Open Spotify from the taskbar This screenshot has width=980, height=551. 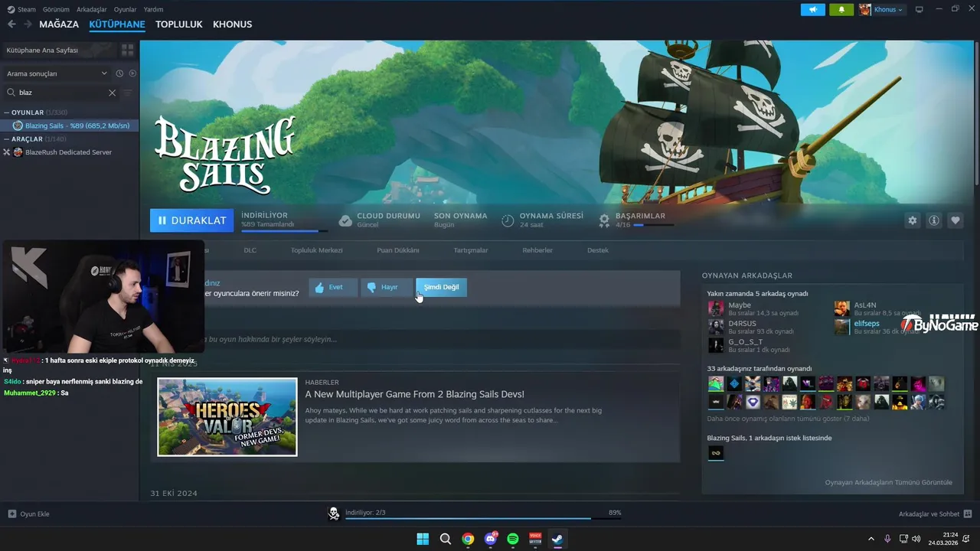pyautogui.click(x=513, y=539)
